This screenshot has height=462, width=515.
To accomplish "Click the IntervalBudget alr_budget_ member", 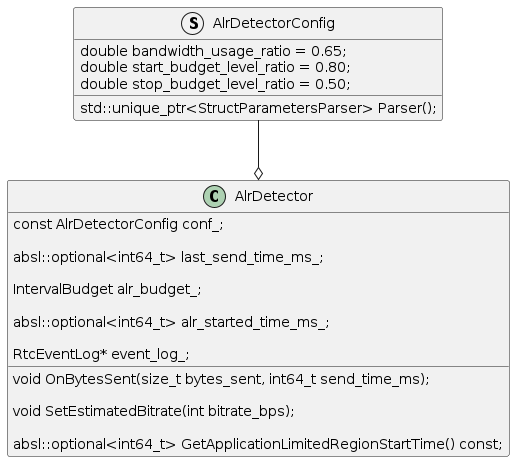I will (x=107, y=289).
